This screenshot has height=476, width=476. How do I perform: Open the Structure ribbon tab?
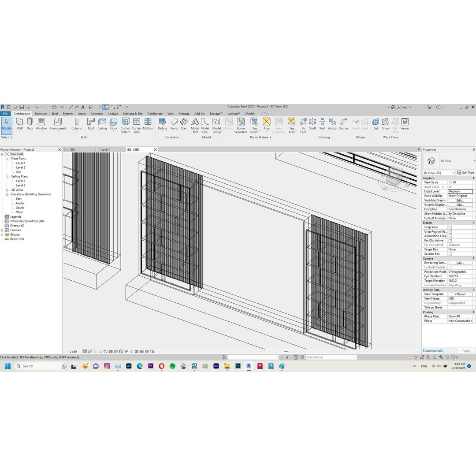pyautogui.click(x=41, y=114)
